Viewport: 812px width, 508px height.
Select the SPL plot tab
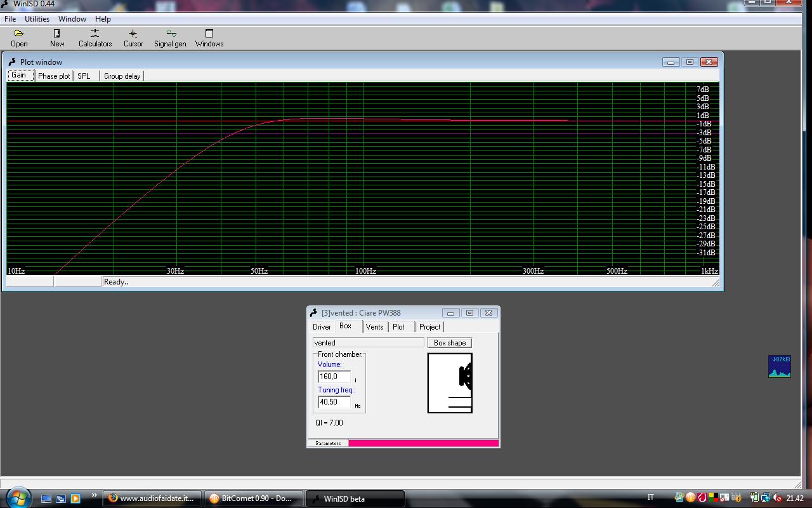(84, 76)
